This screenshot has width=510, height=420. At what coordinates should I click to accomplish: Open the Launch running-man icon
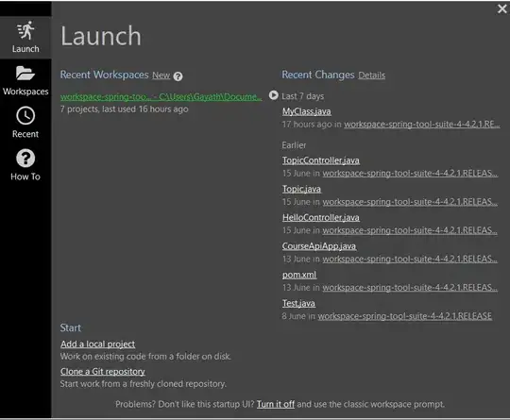point(25,30)
